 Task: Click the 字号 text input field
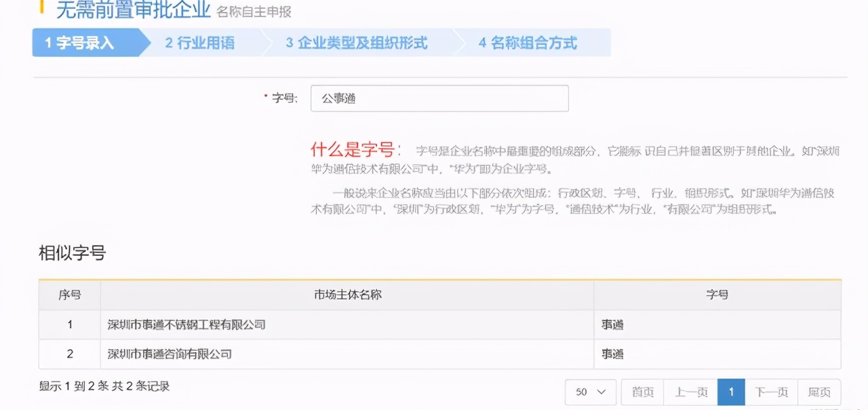[x=439, y=98]
